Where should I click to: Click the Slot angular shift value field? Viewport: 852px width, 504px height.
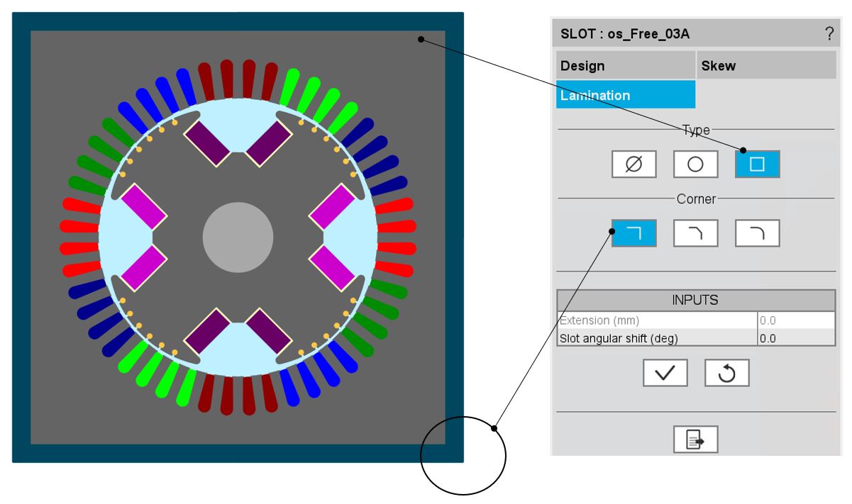pos(795,338)
